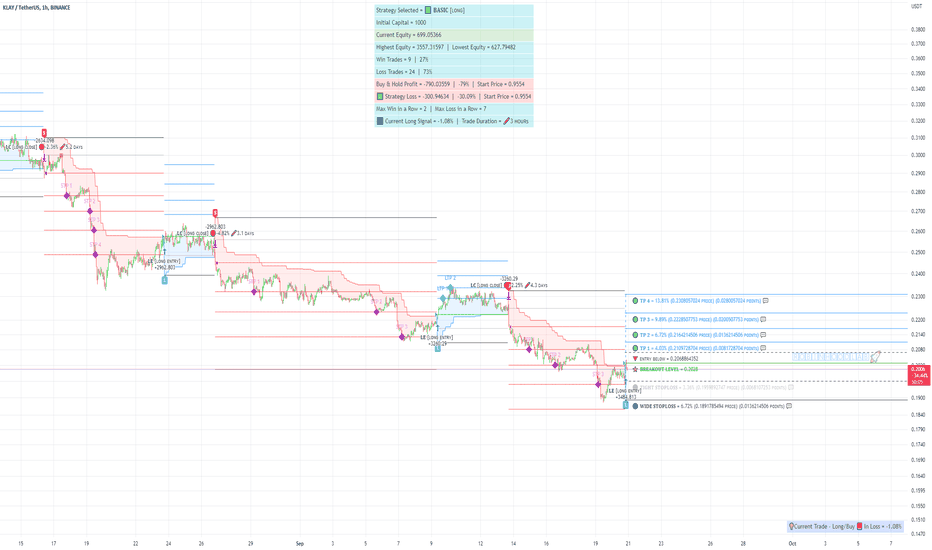
Task: Click the Strategy Selected row in the stats table
Action: [x=454, y=10]
